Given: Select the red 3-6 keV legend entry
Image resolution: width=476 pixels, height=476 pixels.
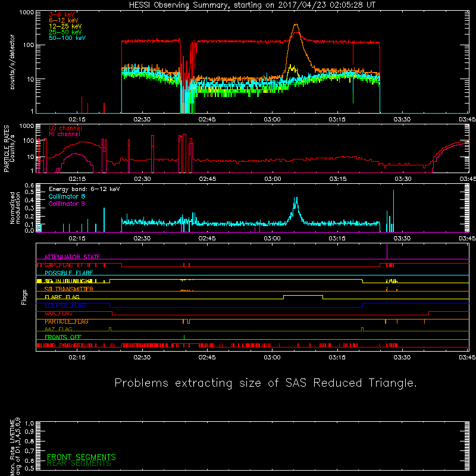Looking at the screenshot, I should click(x=62, y=14).
